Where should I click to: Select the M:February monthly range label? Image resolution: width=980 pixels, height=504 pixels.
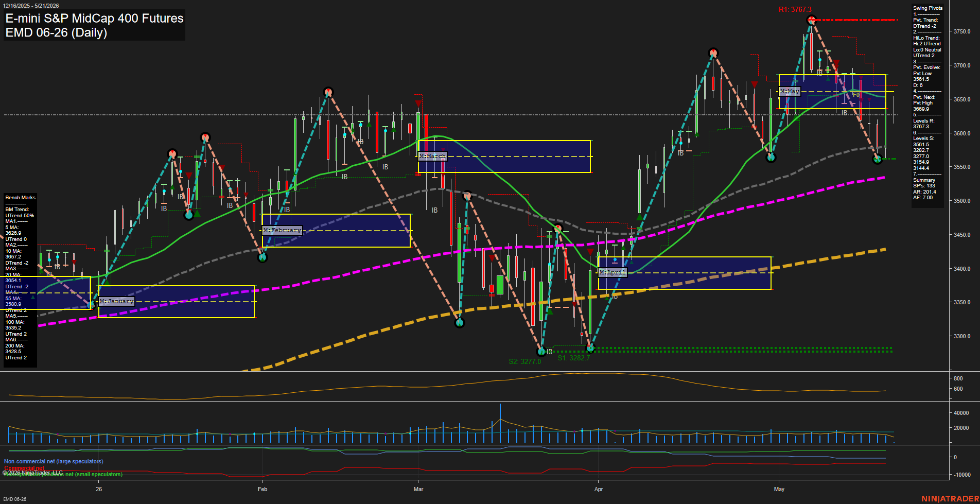click(x=282, y=230)
